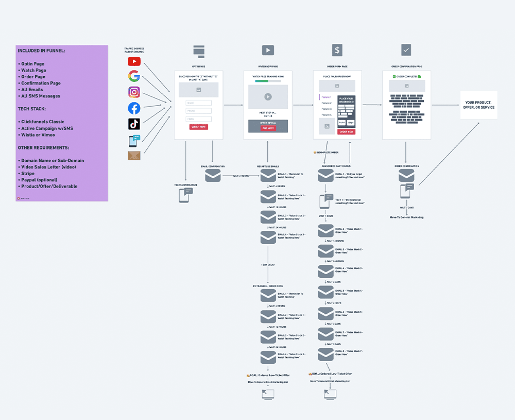This screenshot has width=515, height=420.
Task: Select the Facebook traffic source icon
Action: point(134,108)
